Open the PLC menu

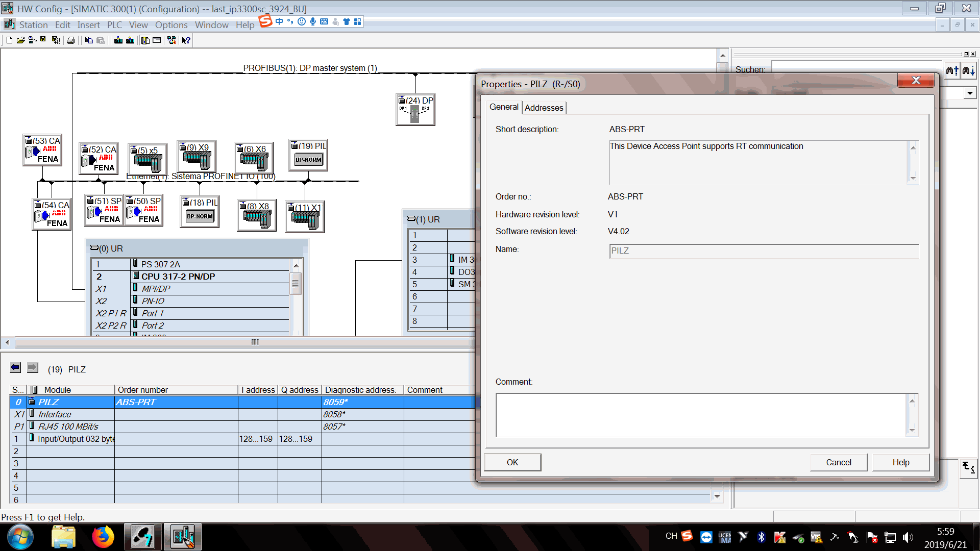coord(114,25)
